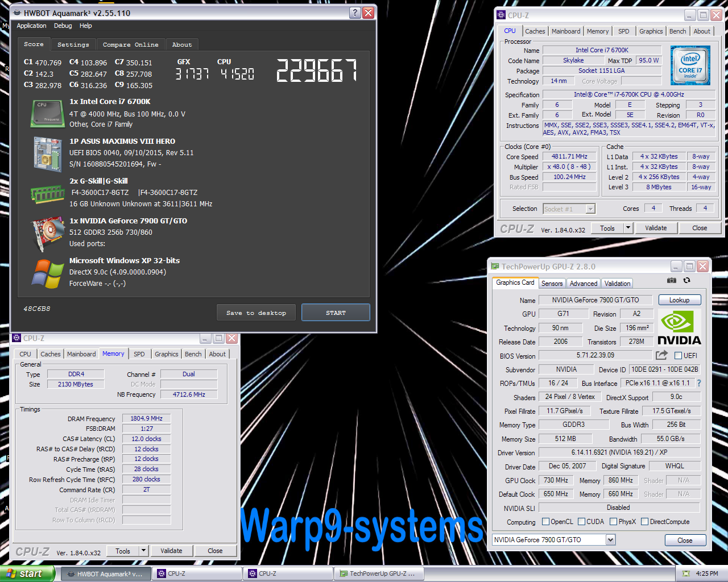The image size is (728, 582).
Task: Open Graphics tab in Memory CPU-Z window
Action: point(167,354)
